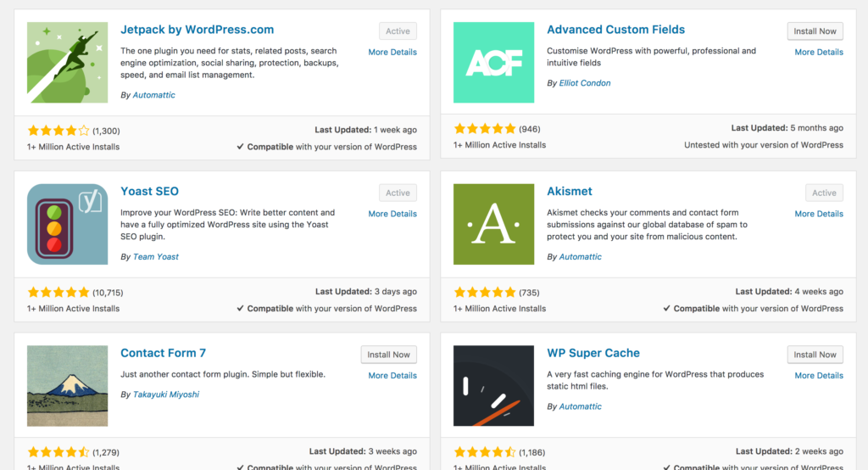Screen dimensions: 868x470
Task: Click the Automattic author link under Akismet
Action: coord(581,257)
